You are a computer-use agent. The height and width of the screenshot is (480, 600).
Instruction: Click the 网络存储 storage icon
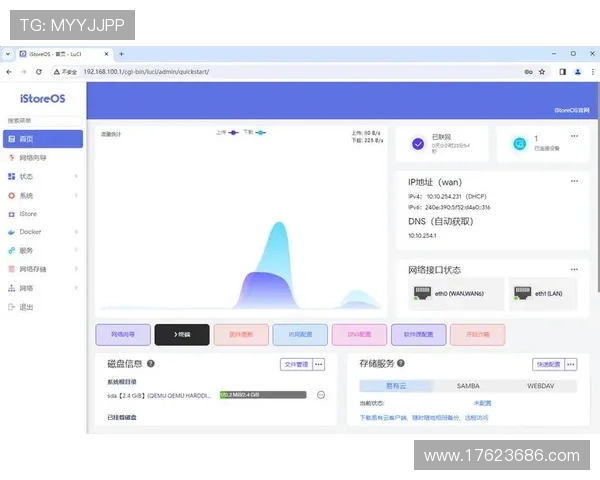point(11,269)
